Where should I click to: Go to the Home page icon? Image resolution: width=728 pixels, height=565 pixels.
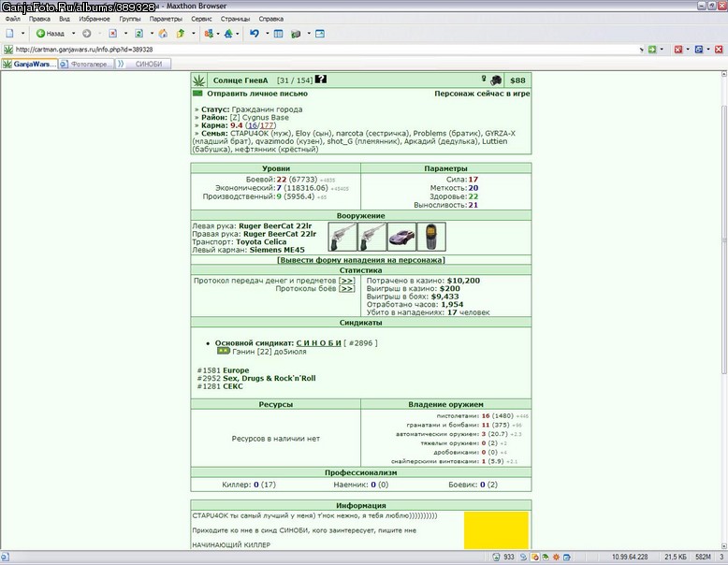click(163, 34)
